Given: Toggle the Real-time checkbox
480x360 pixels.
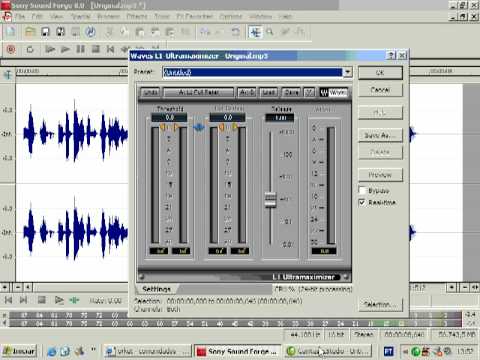Looking at the screenshot, I should [x=362, y=202].
